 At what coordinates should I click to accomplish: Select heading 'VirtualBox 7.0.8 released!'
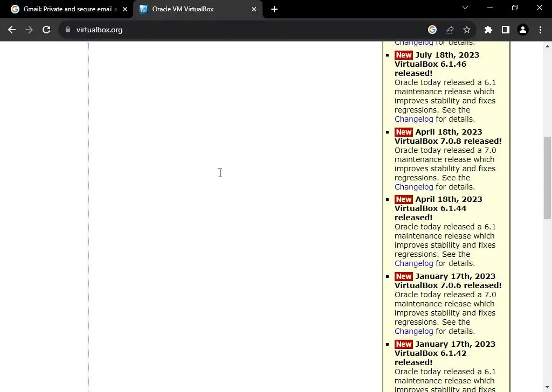coord(448,141)
